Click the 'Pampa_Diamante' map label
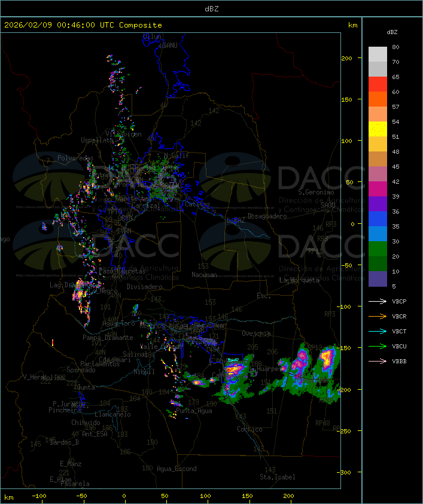This screenshot has width=423, height=504. [108, 338]
